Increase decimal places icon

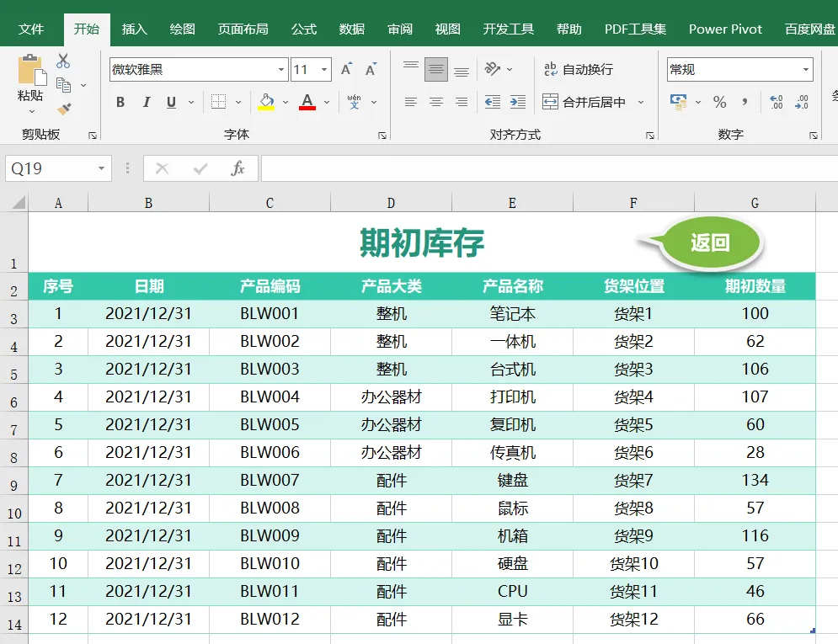tap(776, 102)
